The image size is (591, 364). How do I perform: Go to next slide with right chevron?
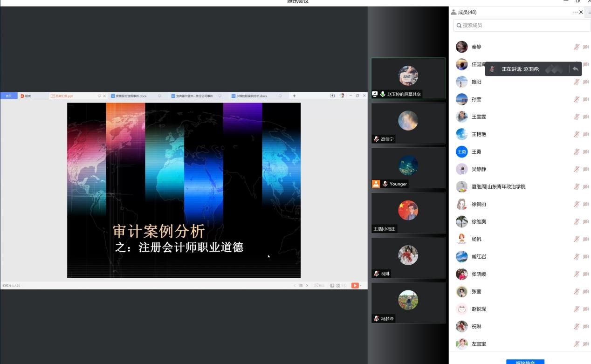coord(307,286)
